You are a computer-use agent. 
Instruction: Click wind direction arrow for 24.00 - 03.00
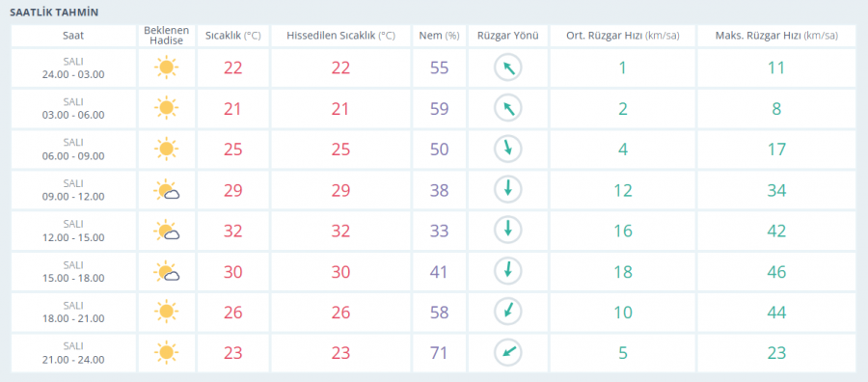508,68
